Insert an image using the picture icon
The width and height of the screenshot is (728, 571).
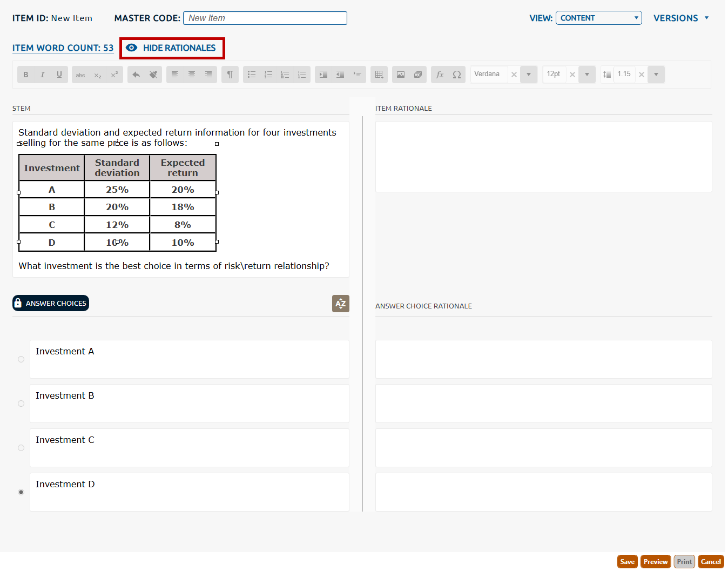[x=401, y=75]
